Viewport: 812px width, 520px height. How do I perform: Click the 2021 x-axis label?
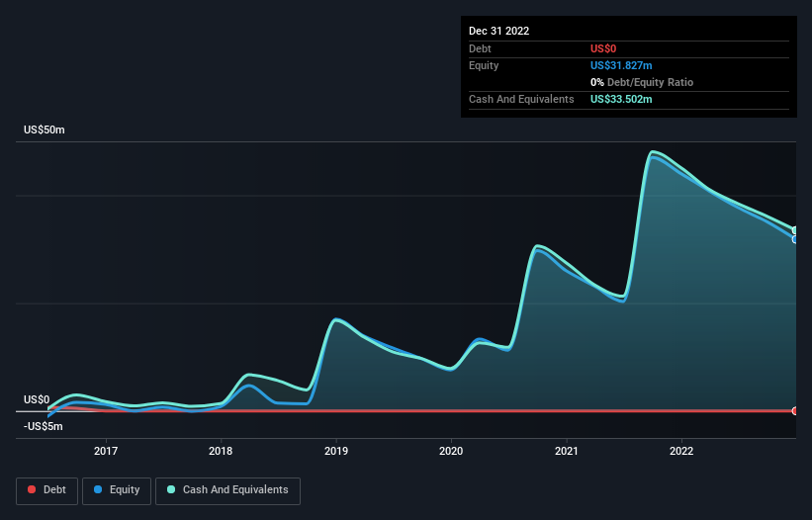tap(567, 451)
